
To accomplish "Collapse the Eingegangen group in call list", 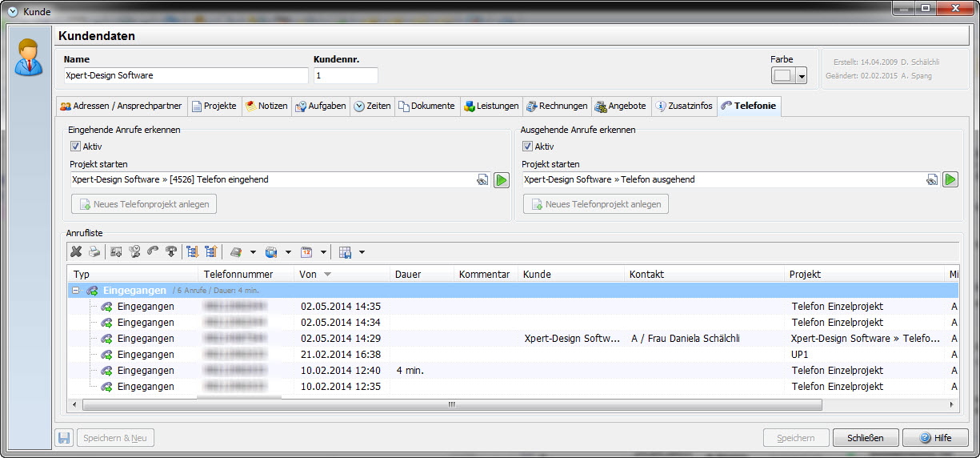I will click(76, 291).
